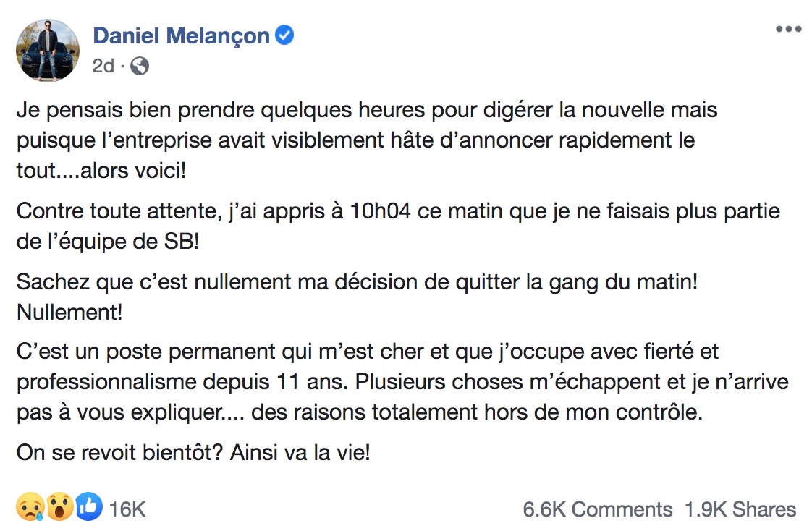Open the "2d" post timestamp link
The height and width of the screenshot is (531, 812).
coord(103,67)
